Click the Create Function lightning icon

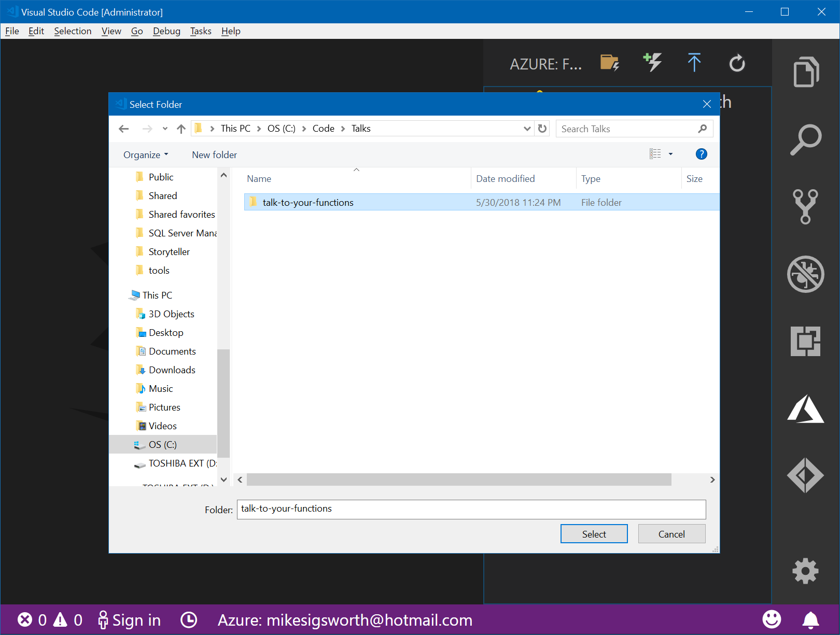[x=652, y=62]
